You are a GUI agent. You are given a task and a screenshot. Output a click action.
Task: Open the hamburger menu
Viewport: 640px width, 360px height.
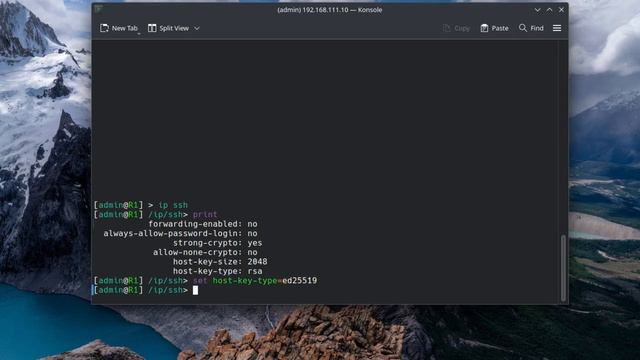[557, 28]
